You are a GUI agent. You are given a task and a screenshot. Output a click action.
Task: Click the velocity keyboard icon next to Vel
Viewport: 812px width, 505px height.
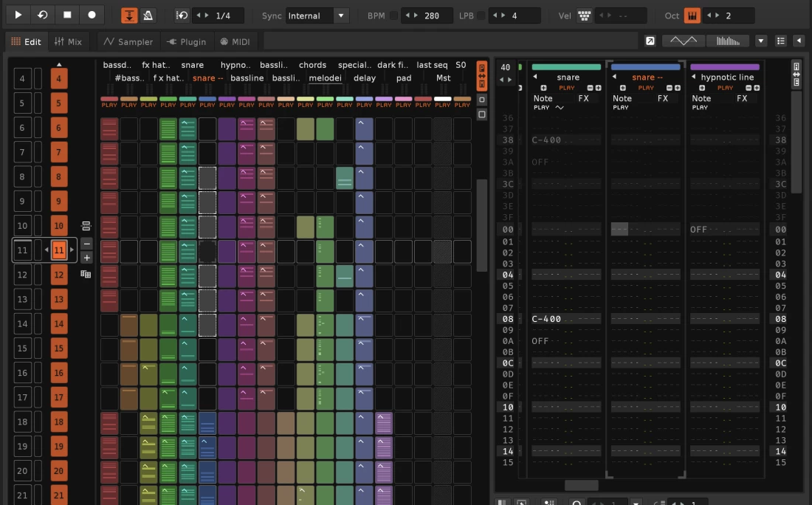point(584,16)
